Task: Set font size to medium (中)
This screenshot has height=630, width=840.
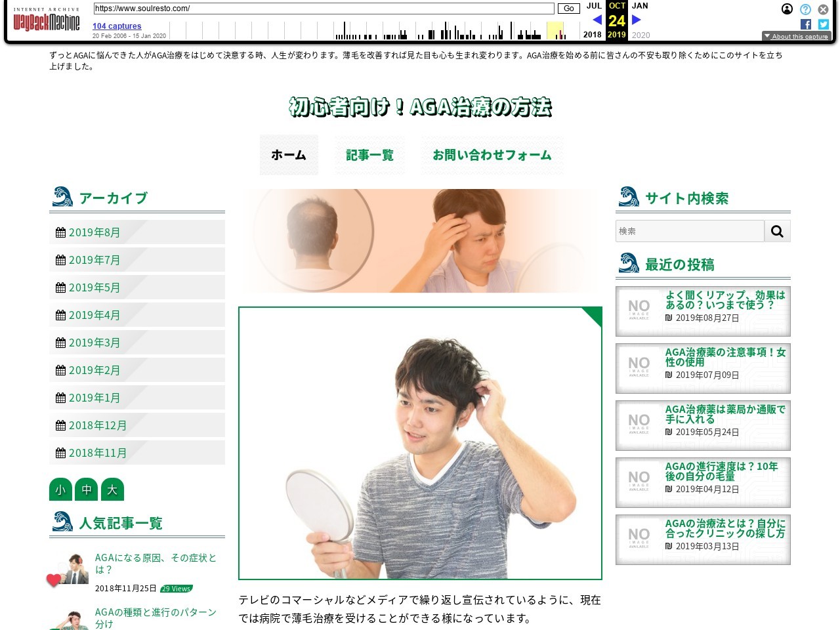Action: point(87,490)
